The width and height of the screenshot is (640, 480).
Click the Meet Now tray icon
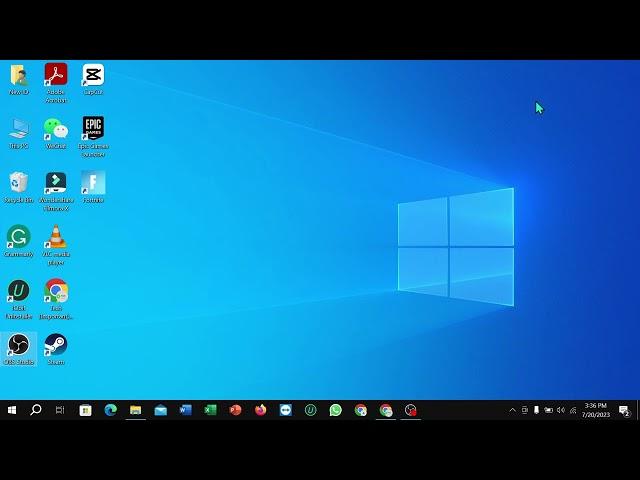(x=525, y=410)
